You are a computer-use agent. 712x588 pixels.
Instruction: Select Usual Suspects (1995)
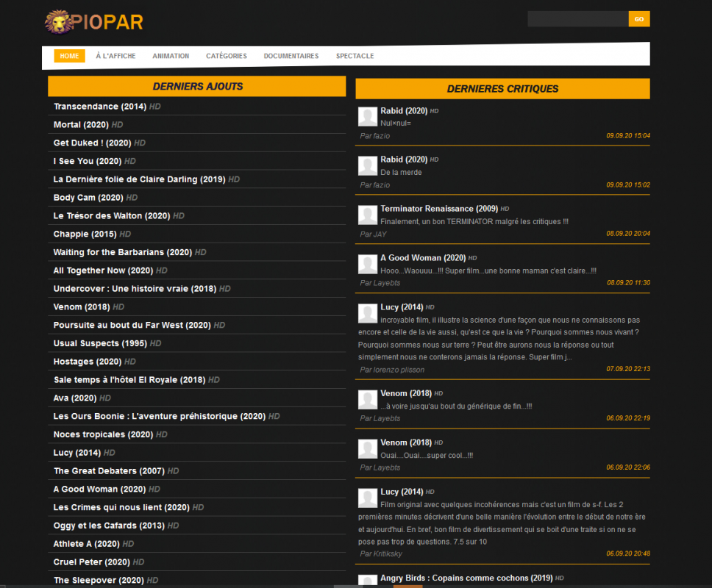[100, 343]
